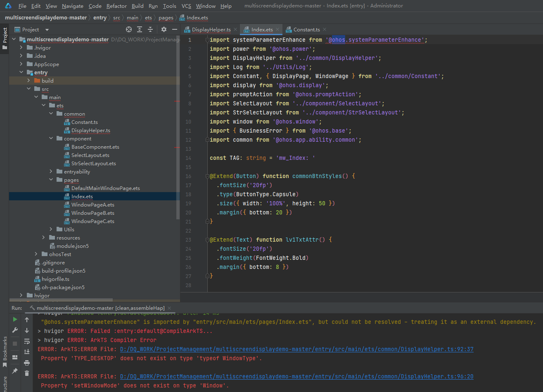Collapse the multiscreendisplaydemo-master root node
This screenshot has height=392, width=543.
[x=14, y=39]
